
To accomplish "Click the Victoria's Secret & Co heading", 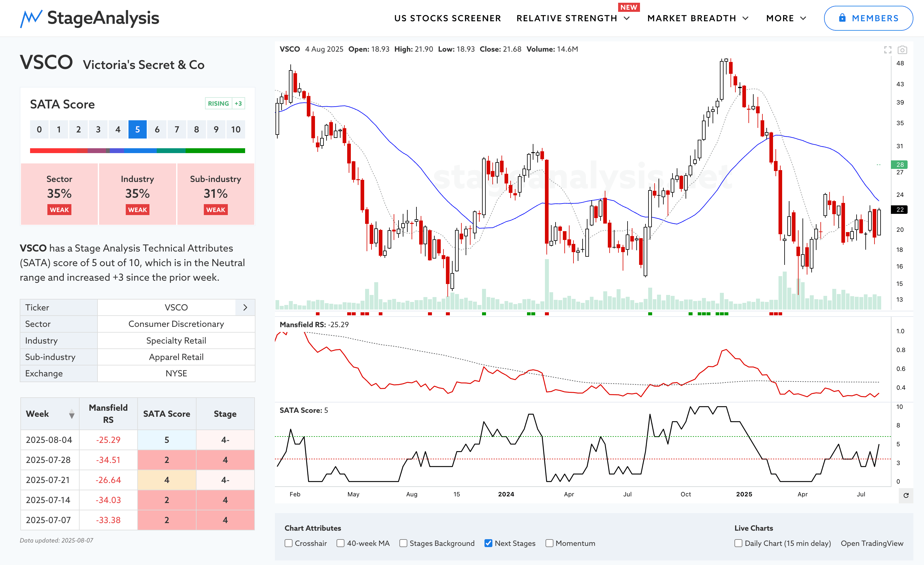I will (x=144, y=65).
